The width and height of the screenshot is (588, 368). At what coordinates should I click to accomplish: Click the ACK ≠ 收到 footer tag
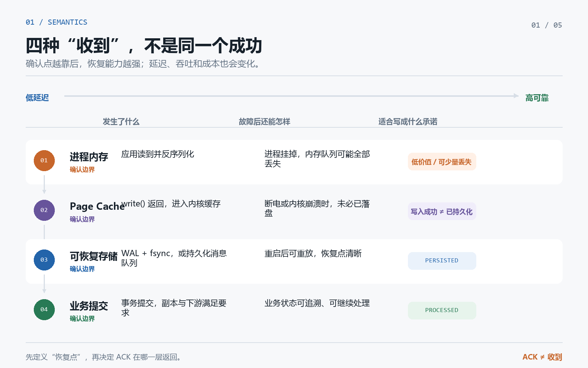click(542, 357)
